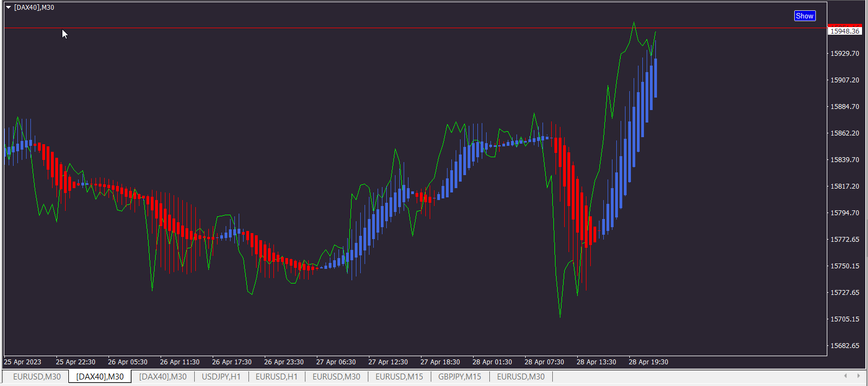868x386 pixels.
Task: Click the 25 Apr 22:30 time label
Action: pos(75,362)
